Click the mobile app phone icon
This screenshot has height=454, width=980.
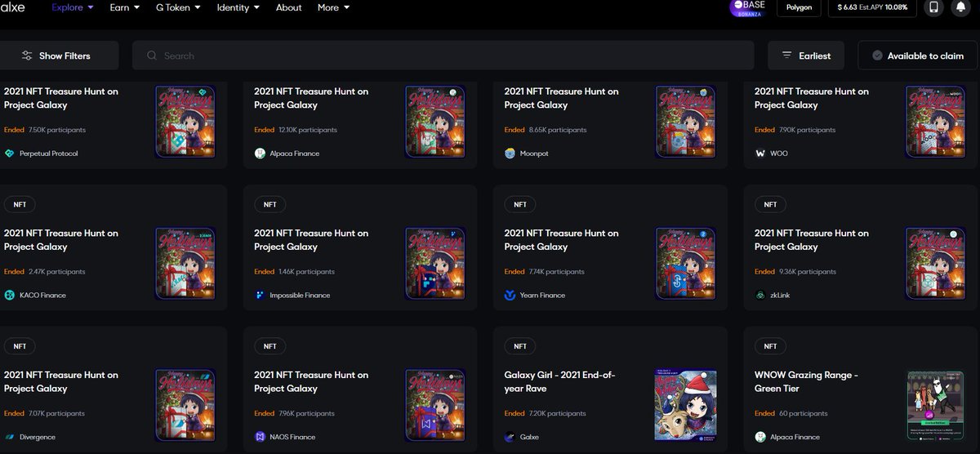click(935, 7)
